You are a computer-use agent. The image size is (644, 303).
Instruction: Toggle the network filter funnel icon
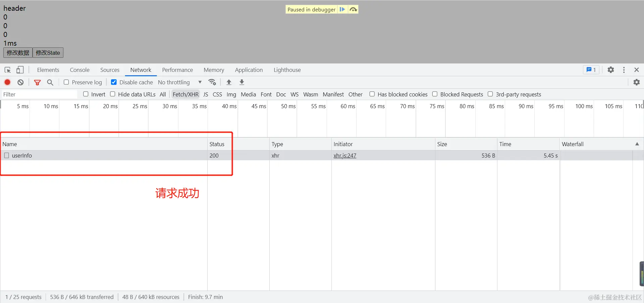tap(37, 82)
